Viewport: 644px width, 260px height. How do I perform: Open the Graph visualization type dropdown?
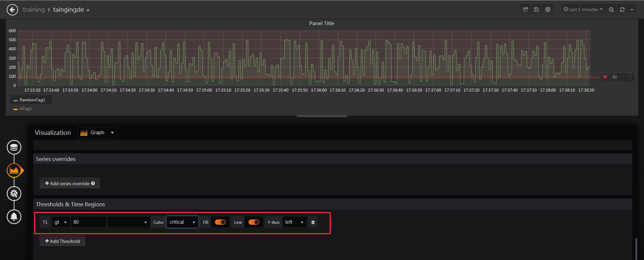(97, 133)
